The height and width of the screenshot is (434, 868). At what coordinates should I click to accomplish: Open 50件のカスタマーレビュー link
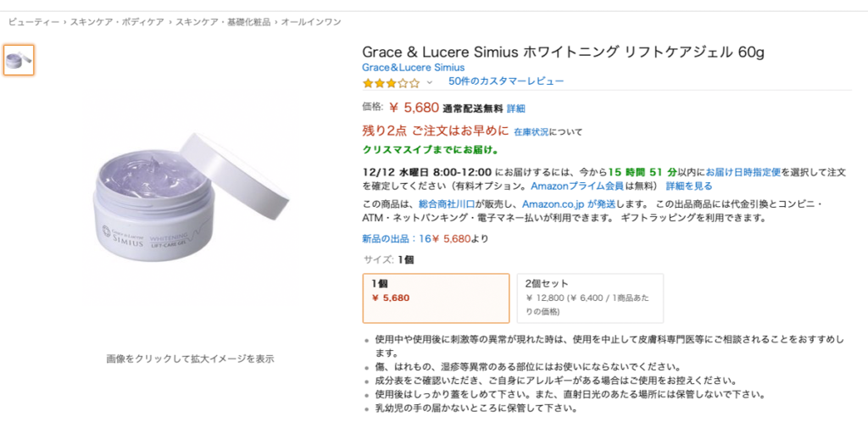[x=506, y=81]
